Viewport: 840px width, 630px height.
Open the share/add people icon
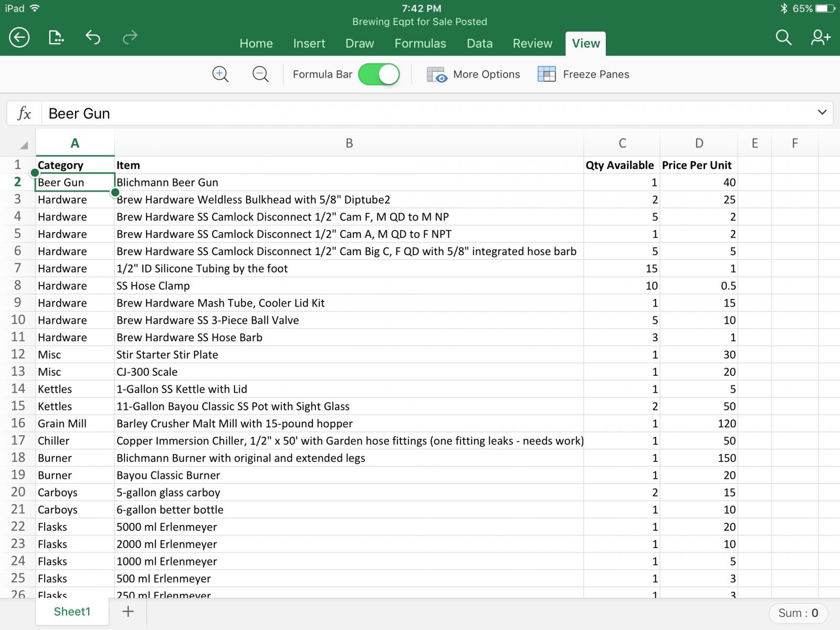pos(820,37)
